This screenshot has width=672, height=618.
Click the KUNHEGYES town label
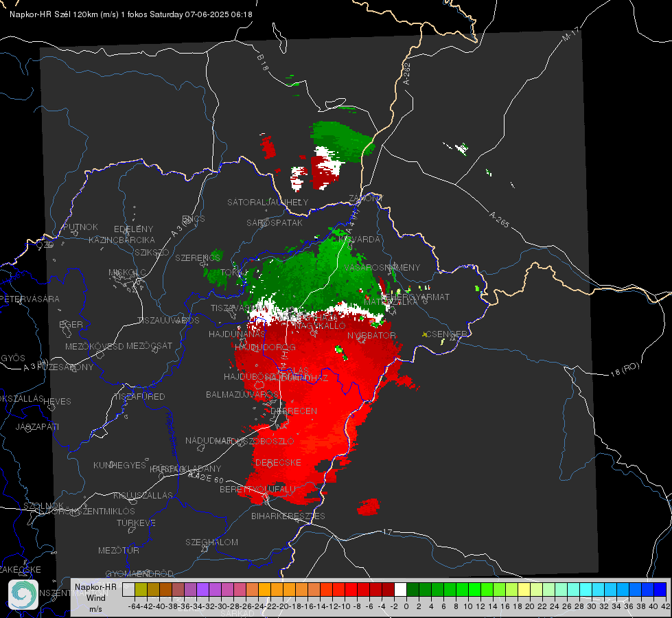click(x=119, y=465)
